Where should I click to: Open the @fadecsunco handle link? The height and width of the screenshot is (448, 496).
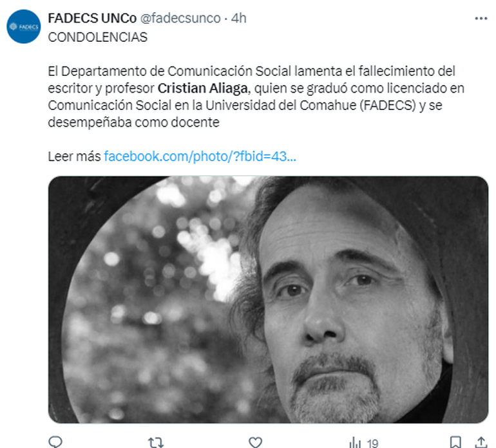pos(180,18)
